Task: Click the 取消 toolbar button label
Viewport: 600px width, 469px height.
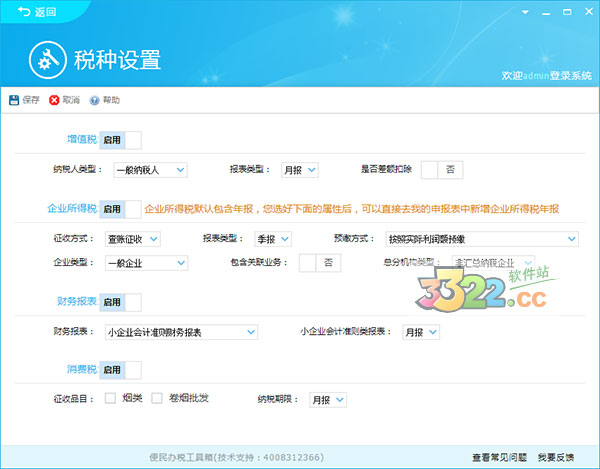Action: pyautogui.click(x=71, y=100)
